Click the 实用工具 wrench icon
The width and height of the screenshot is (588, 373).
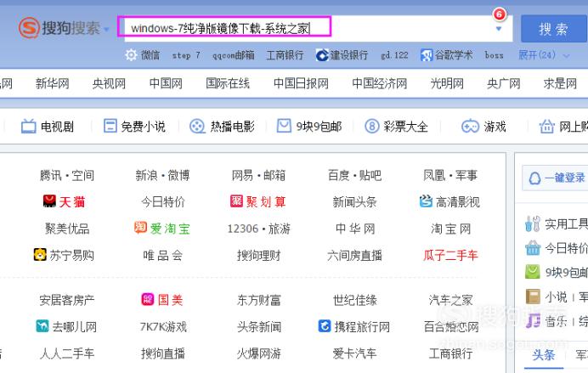click(x=533, y=223)
